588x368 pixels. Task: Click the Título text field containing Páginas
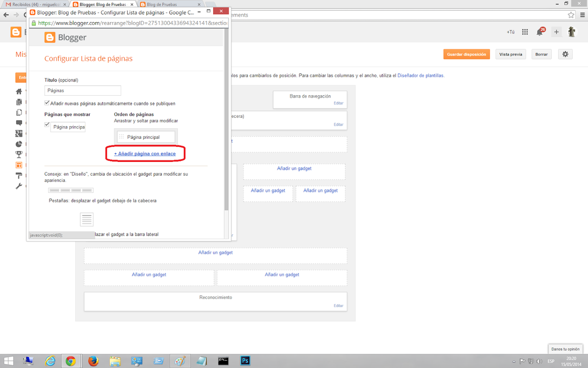tap(82, 91)
